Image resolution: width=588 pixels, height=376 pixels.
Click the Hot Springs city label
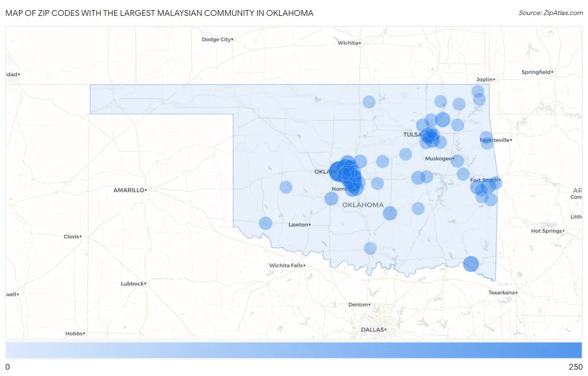[x=547, y=231]
